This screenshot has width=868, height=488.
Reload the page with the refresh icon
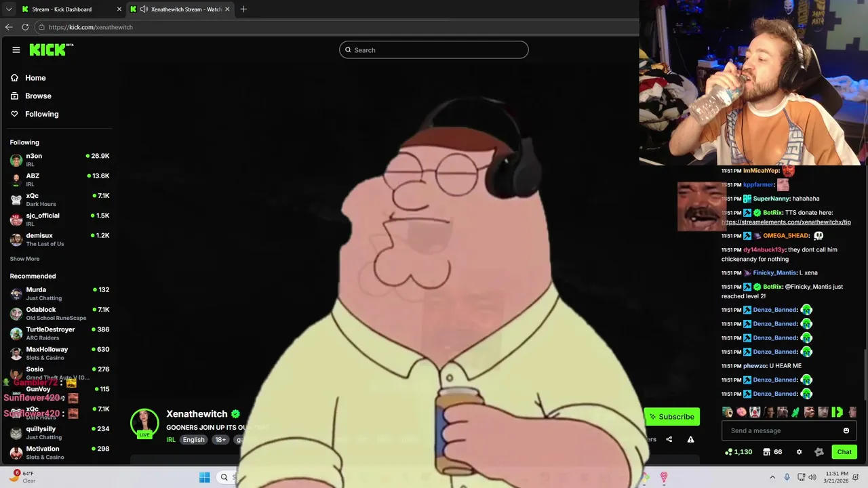click(25, 27)
